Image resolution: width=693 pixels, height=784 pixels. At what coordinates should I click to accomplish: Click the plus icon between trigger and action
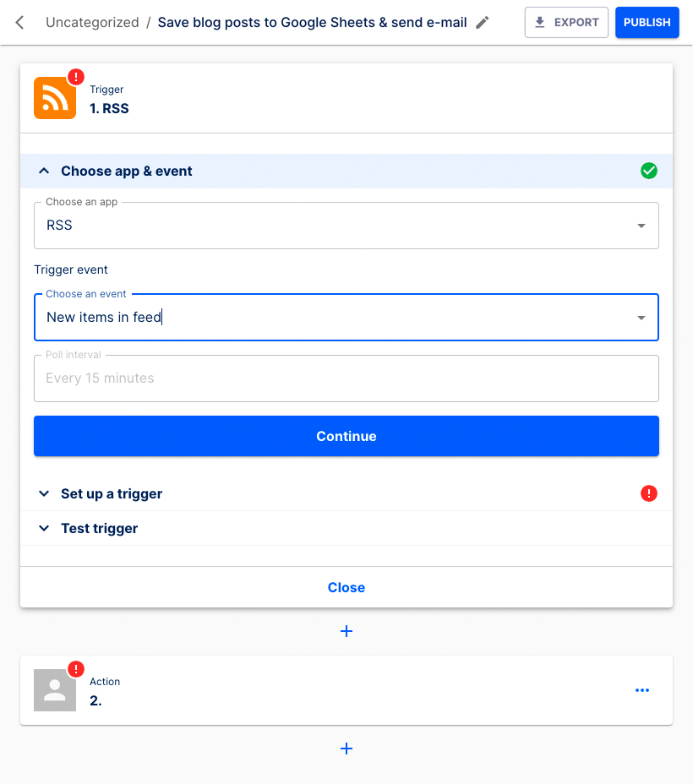click(346, 631)
